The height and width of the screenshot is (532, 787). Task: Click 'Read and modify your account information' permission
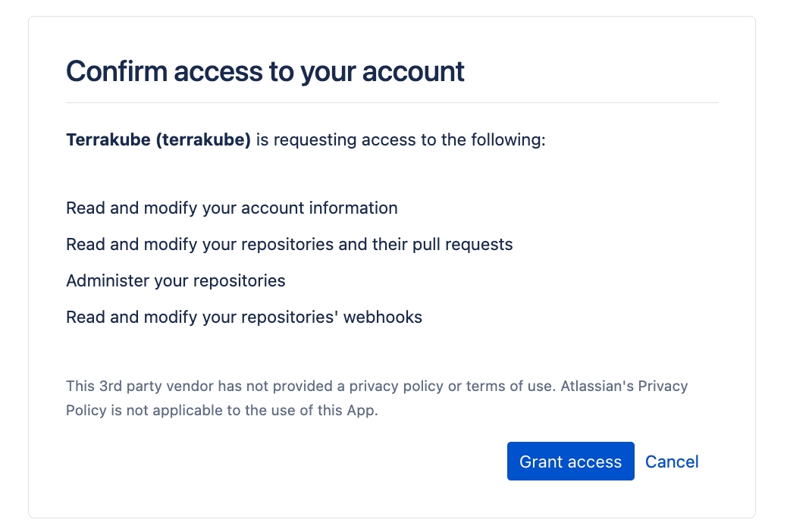(x=232, y=208)
